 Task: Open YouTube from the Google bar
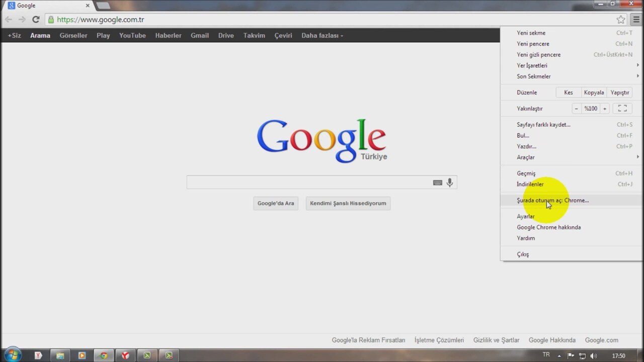pos(132,36)
